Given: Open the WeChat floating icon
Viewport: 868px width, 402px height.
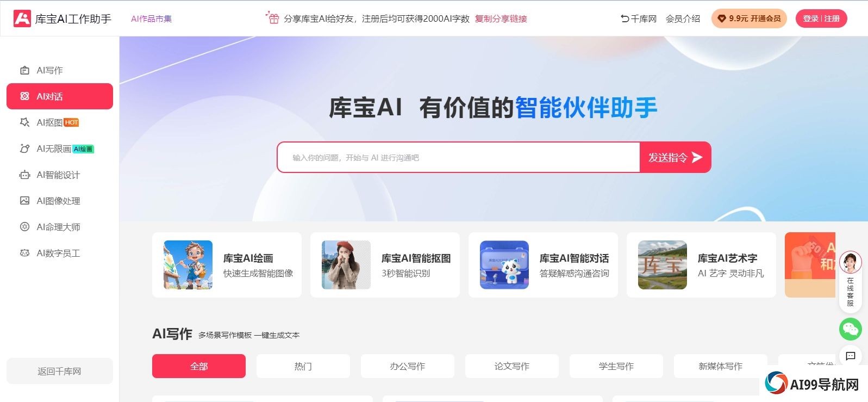Looking at the screenshot, I should [851, 329].
